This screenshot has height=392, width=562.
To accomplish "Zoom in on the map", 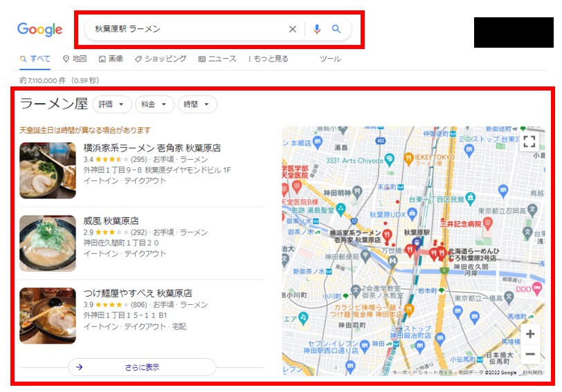I will tap(530, 334).
